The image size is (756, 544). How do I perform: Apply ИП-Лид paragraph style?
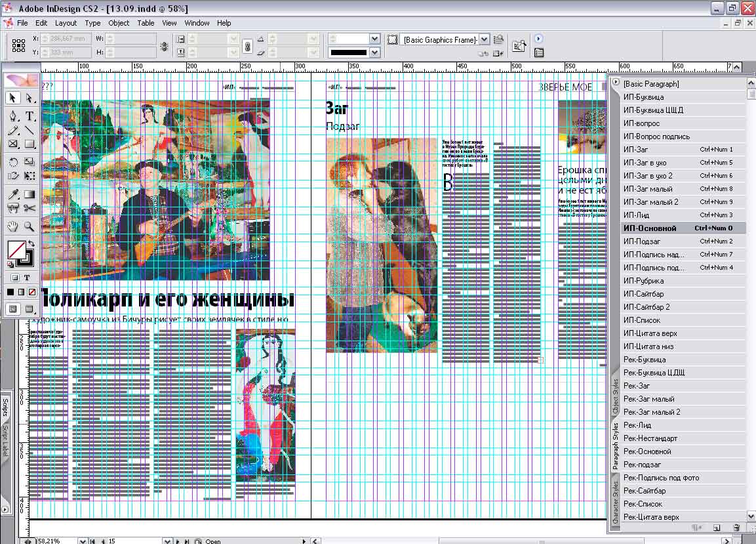(x=683, y=215)
